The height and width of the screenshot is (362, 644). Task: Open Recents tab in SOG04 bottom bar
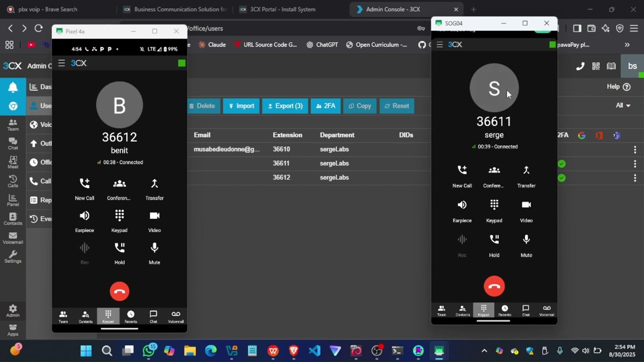[505, 311]
